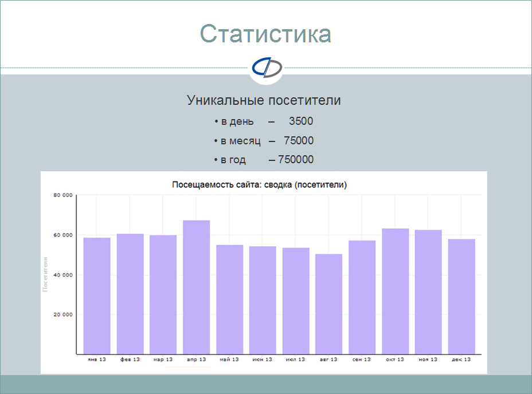Click the Статистика slide title
This screenshot has width=532, height=394.
click(x=266, y=34)
